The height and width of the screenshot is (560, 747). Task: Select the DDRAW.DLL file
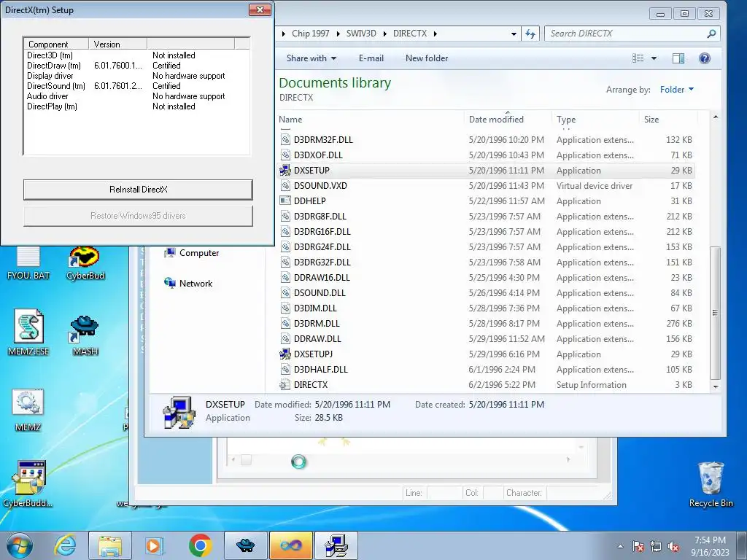click(317, 338)
